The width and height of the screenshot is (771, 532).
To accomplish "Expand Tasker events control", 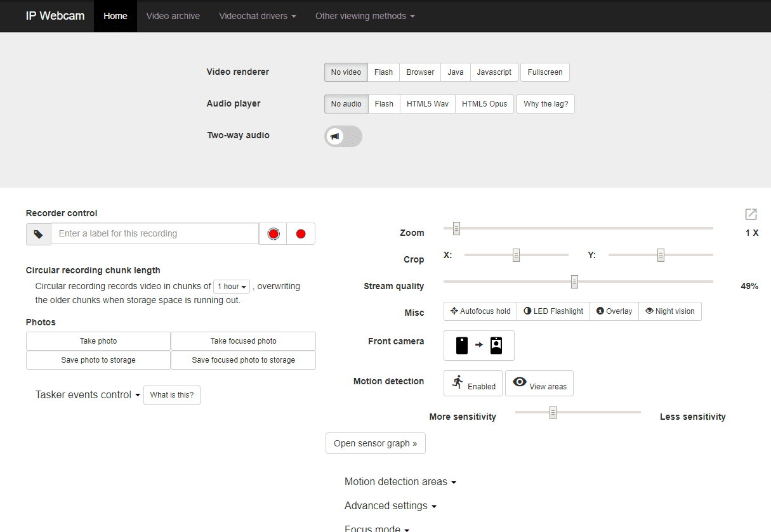I will click(x=88, y=395).
